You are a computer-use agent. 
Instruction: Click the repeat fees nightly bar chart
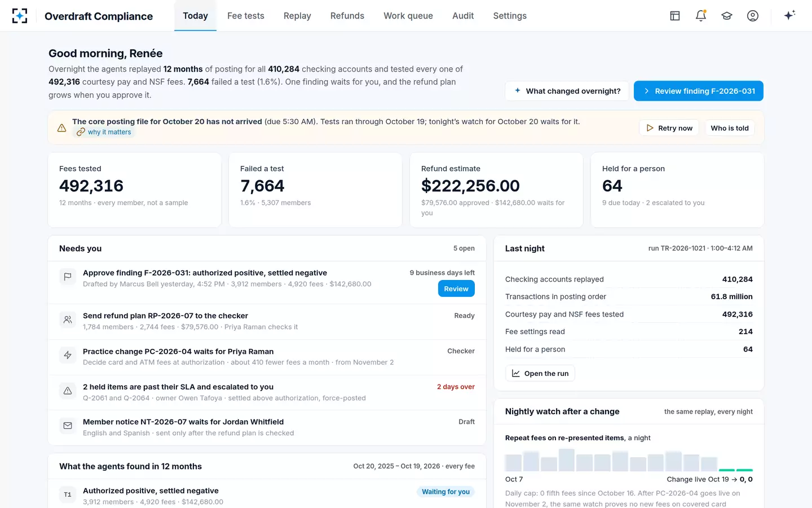629,460
